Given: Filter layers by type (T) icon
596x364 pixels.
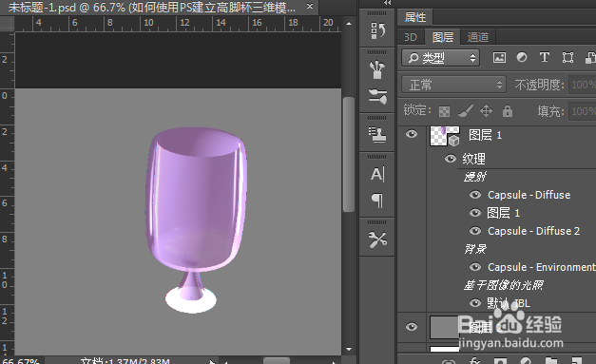Looking at the screenshot, I should [x=545, y=57].
